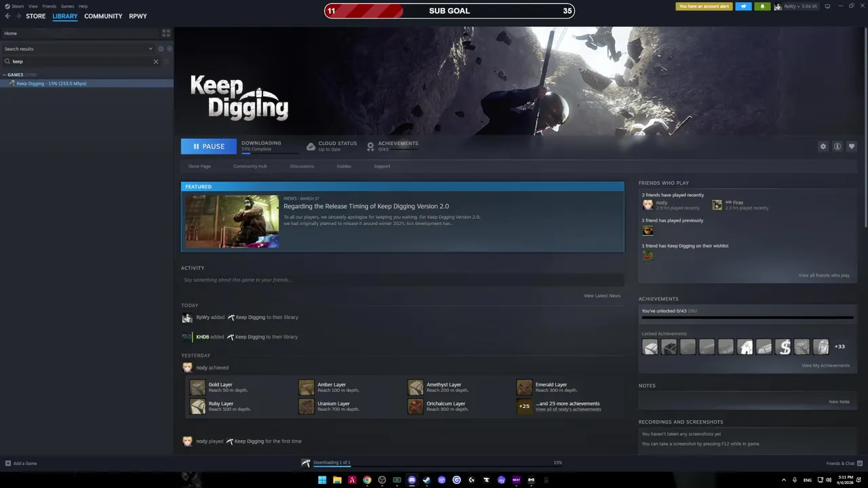Open the Gold Layer achievement icon

click(x=197, y=387)
